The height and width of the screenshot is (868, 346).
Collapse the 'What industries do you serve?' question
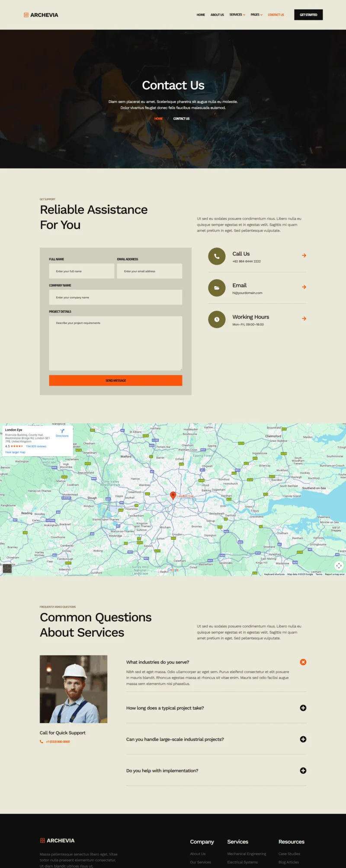[303, 662]
